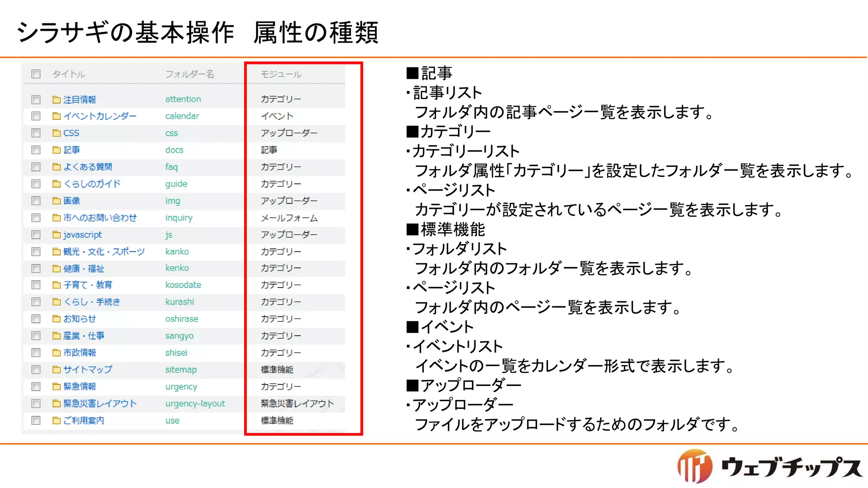Tick the checkbox for the くらしのガイド row

click(x=36, y=184)
